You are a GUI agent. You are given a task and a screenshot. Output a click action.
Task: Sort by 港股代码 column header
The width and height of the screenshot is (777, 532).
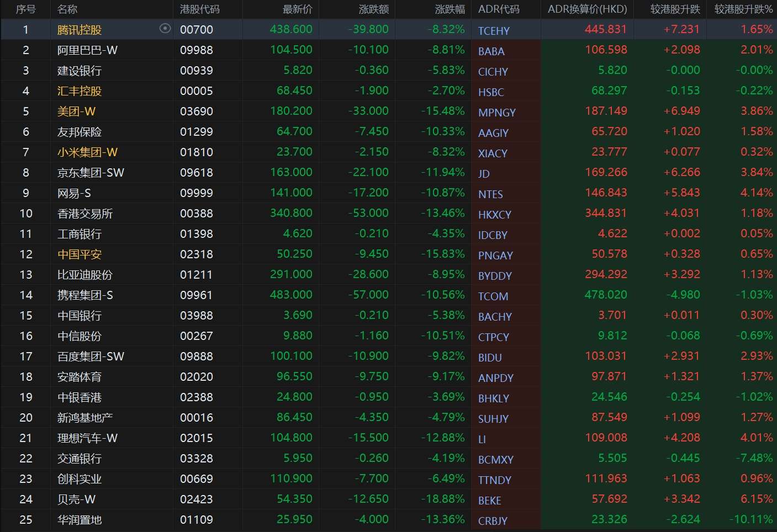point(200,9)
